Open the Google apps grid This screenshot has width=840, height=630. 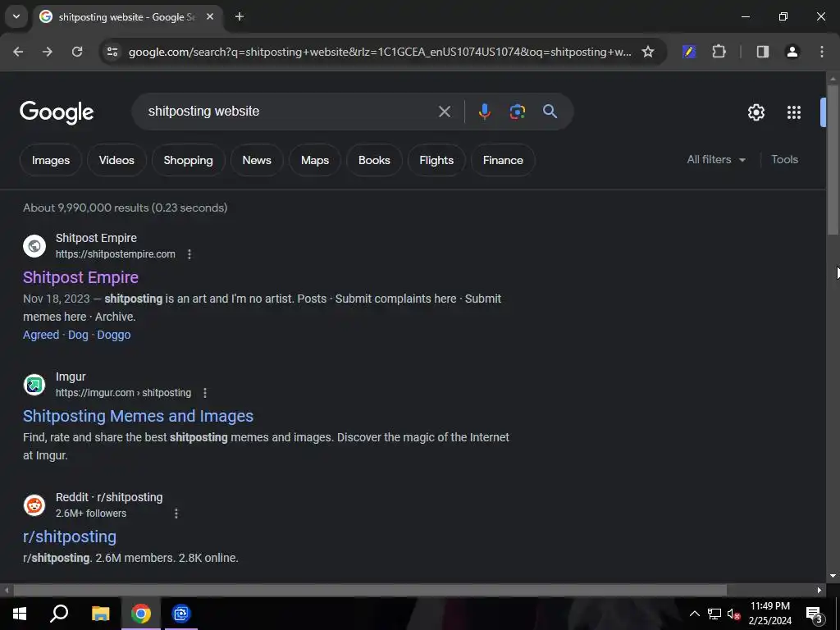(x=794, y=112)
